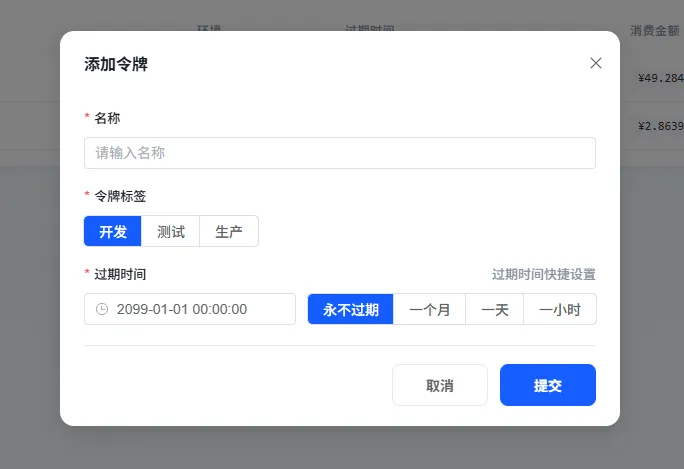
Task: Click the ¥2.8639 amount cell
Action: tap(660, 126)
